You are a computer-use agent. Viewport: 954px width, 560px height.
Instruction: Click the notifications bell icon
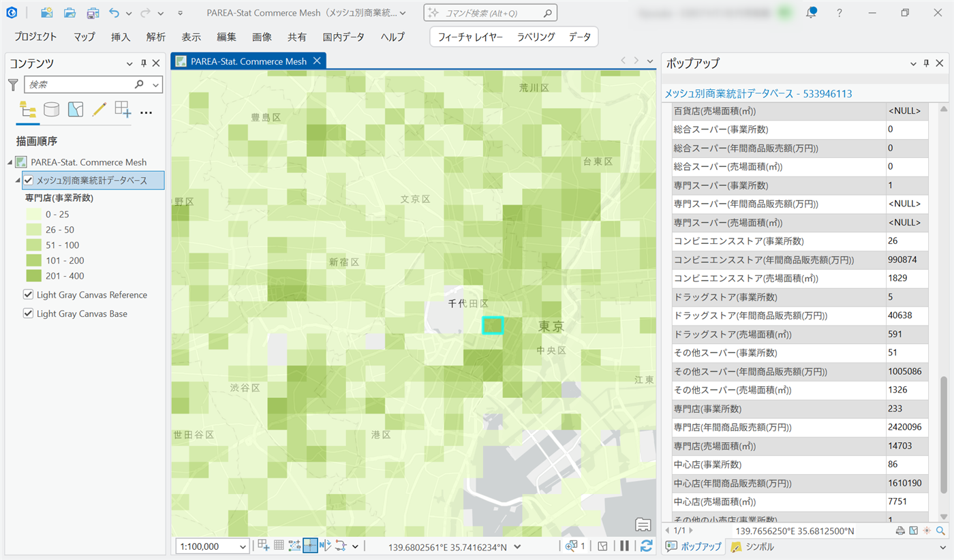coord(811,13)
